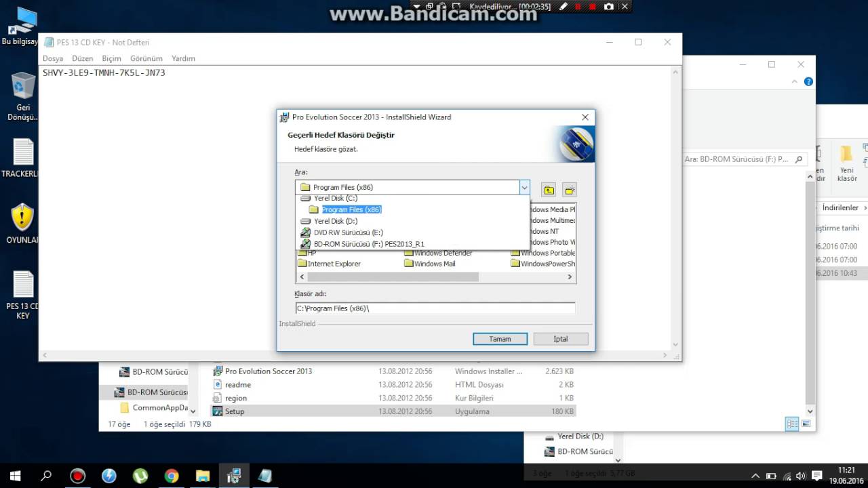This screenshot has height=488, width=868.
Task: Open the Ara folder dropdown arrow
Action: (524, 187)
